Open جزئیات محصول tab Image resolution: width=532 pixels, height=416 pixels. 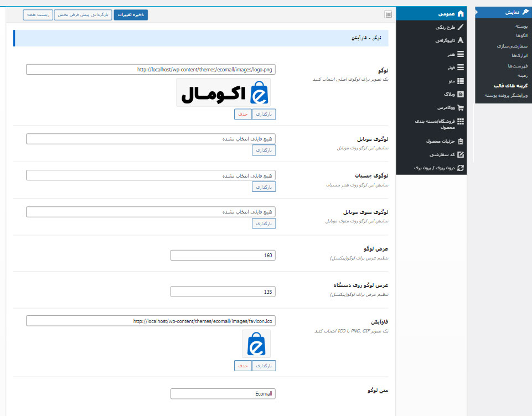point(431,141)
